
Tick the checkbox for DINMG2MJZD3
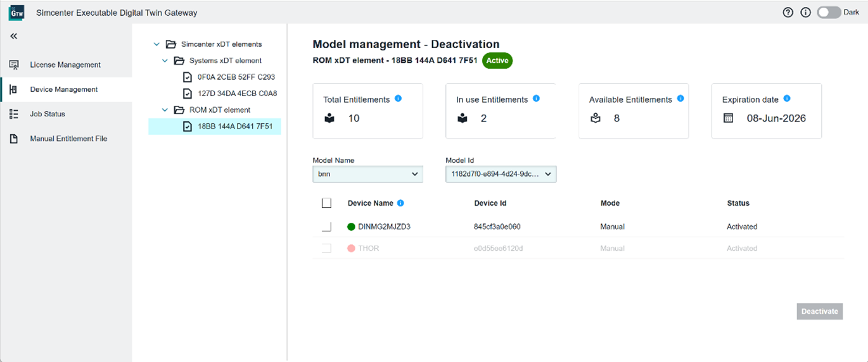click(327, 227)
